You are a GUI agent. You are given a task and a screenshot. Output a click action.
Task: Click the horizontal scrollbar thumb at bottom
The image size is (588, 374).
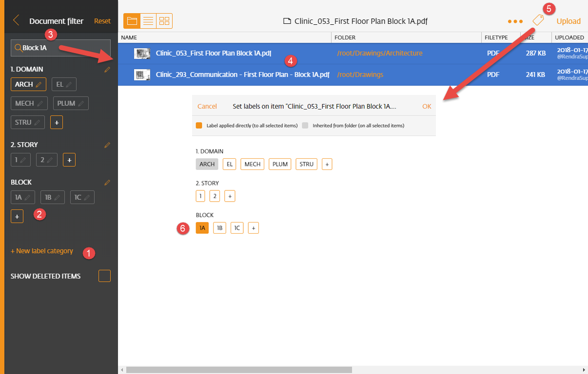[239, 370]
